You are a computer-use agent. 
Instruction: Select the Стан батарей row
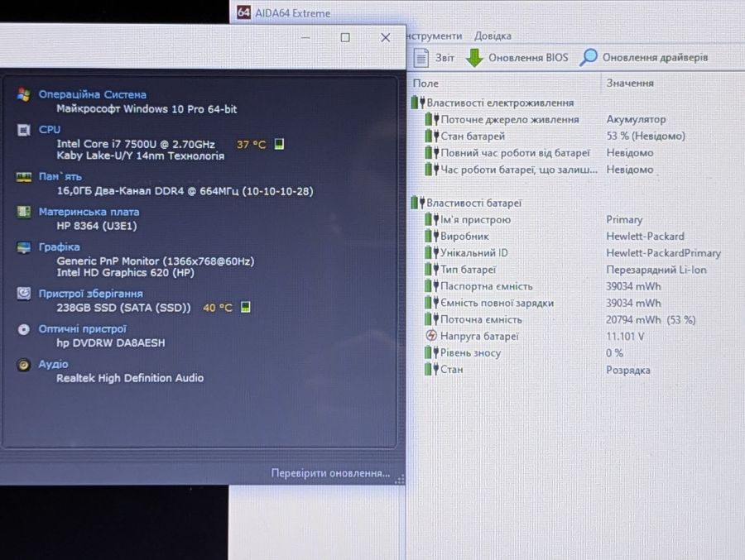(555, 136)
